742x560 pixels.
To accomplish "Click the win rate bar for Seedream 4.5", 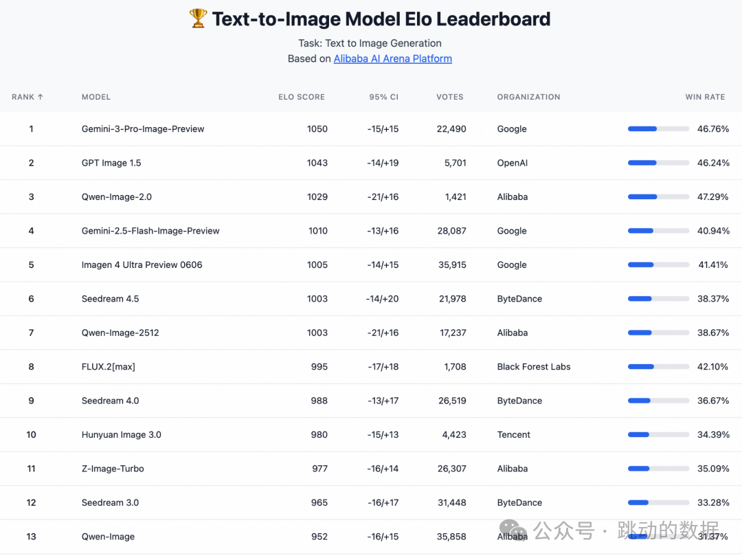I will (658, 299).
